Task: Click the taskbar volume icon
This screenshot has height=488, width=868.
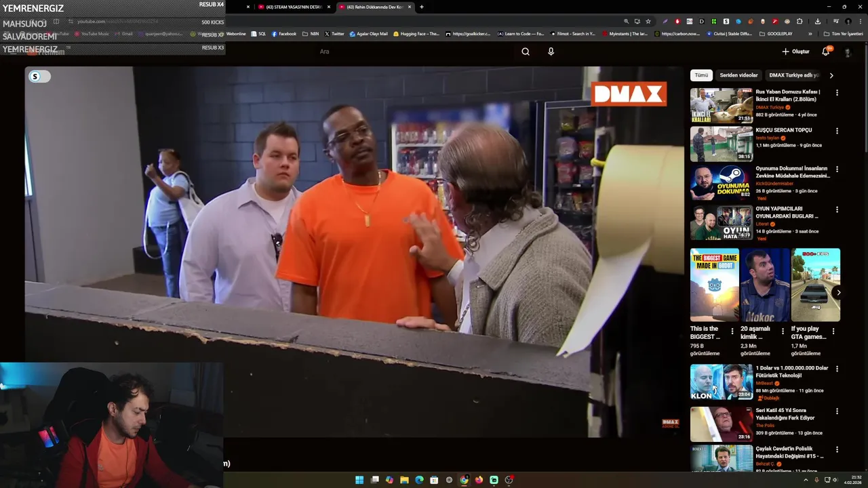Action: click(835, 480)
